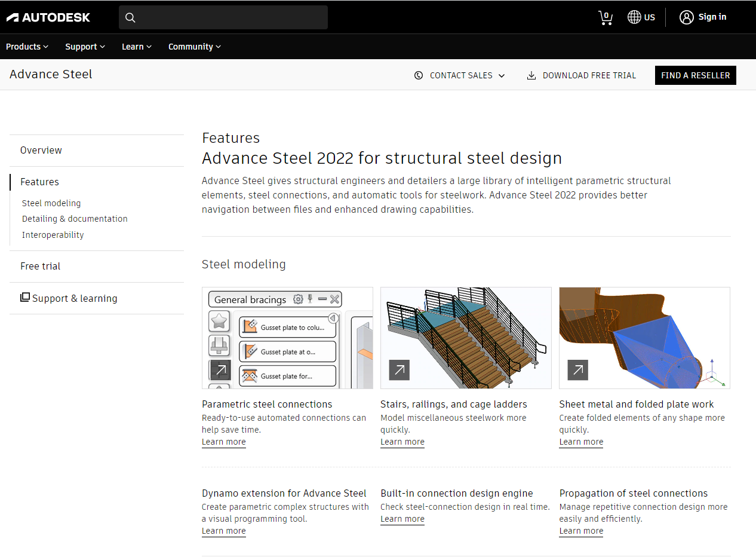Click inside the search input field
This screenshot has width=756, height=560.
coord(227,17)
